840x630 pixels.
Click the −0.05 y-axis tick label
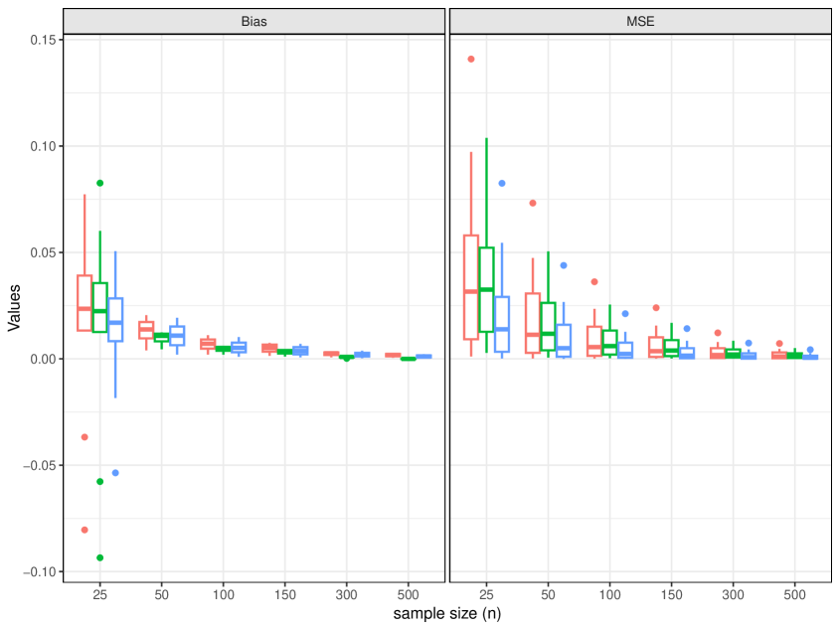coord(39,465)
